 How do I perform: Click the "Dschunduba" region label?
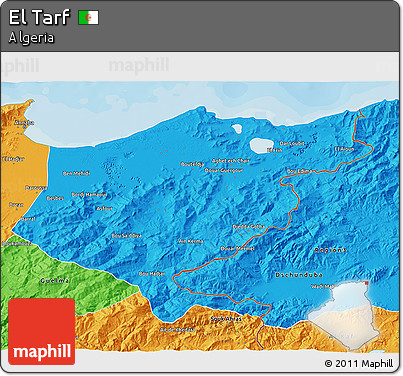coord(299,275)
